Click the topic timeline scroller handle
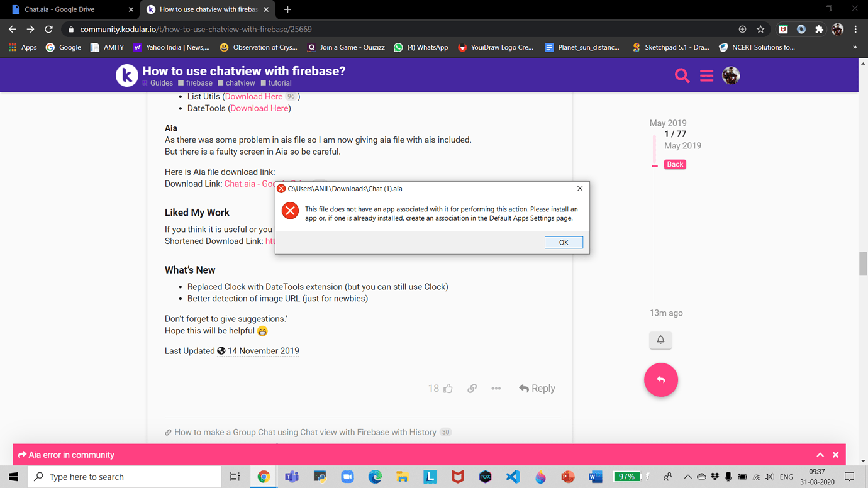868x488 pixels. pos(655,151)
